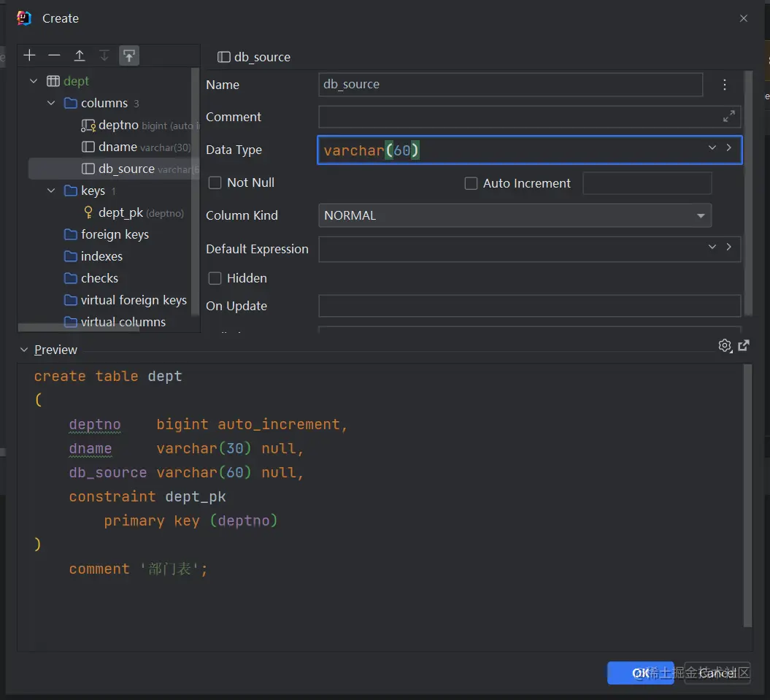Click the OK button
This screenshot has height=700, width=770.
tap(640, 673)
